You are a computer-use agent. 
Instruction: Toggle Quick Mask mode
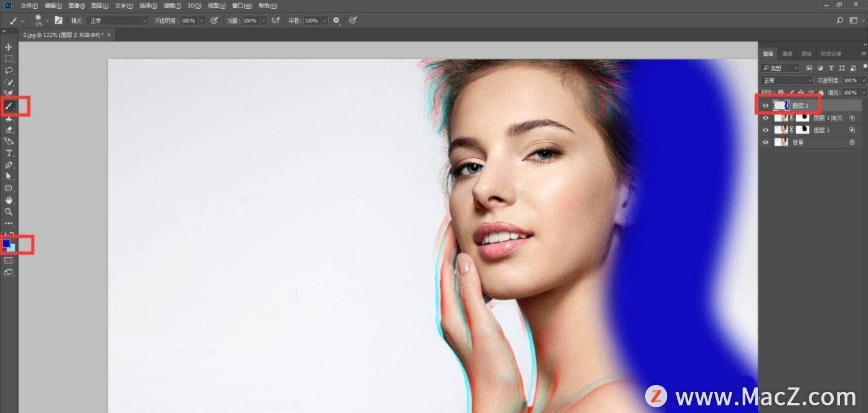coord(9,261)
